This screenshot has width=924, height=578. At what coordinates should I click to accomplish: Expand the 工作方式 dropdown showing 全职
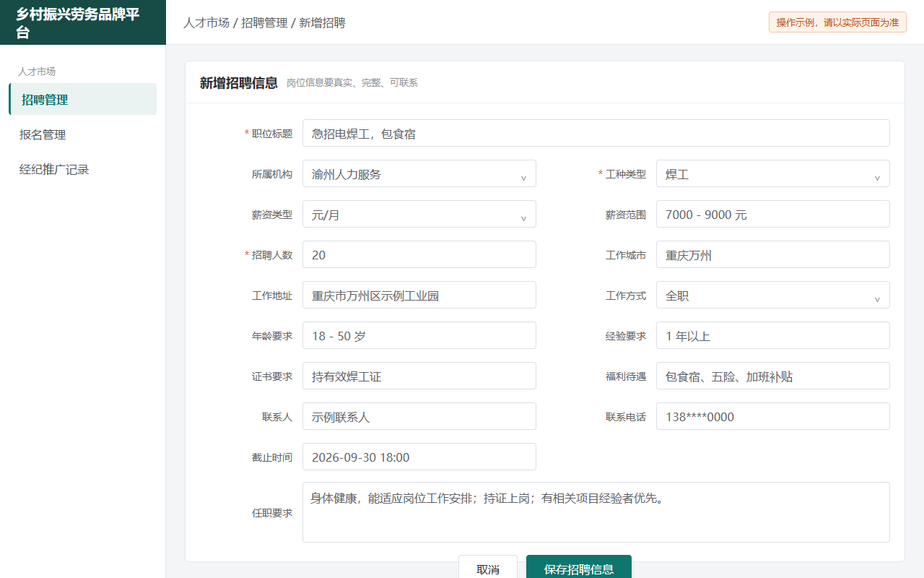pyautogui.click(x=773, y=295)
